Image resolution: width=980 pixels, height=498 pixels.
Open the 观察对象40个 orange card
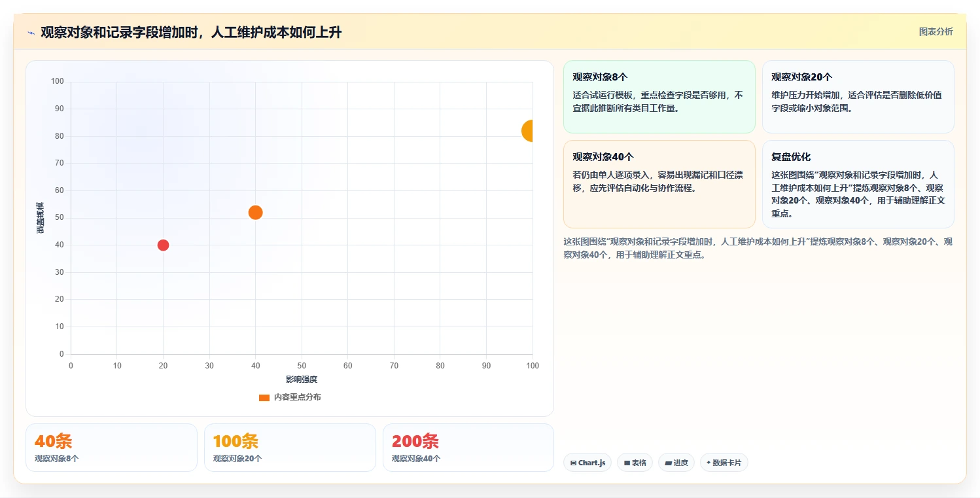pyautogui.click(x=659, y=184)
